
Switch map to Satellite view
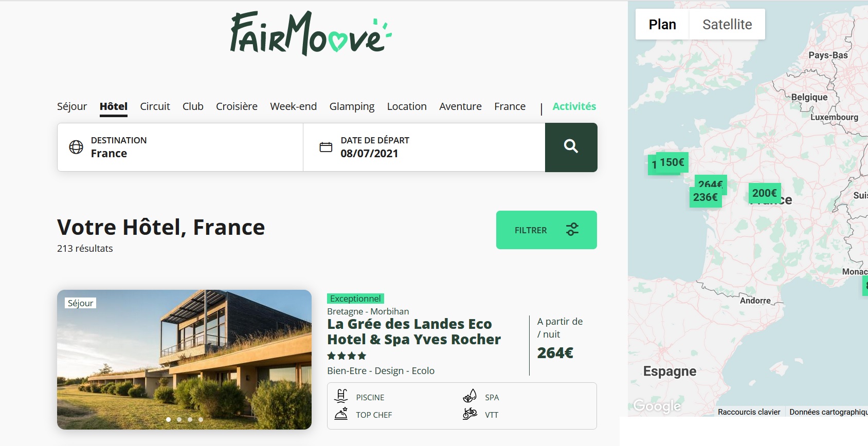(x=727, y=25)
